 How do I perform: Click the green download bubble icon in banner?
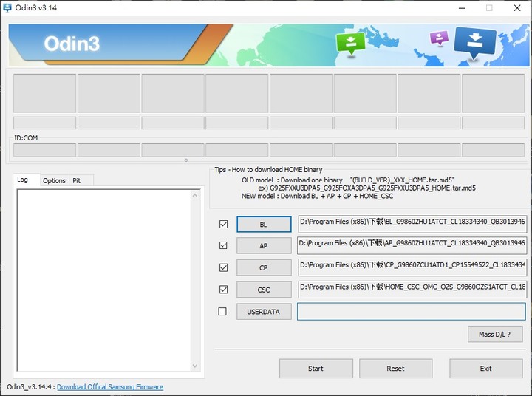[350, 43]
